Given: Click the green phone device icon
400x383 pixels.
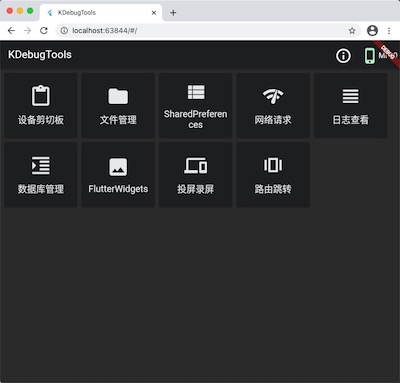Looking at the screenshot, I should tap(370, 56).
